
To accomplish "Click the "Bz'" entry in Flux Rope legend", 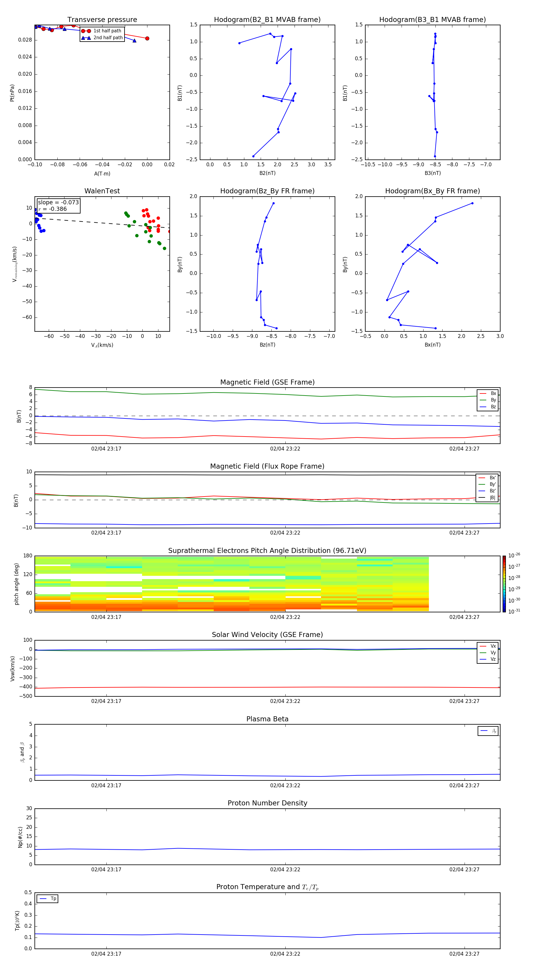I will click(x=487, y=491).
